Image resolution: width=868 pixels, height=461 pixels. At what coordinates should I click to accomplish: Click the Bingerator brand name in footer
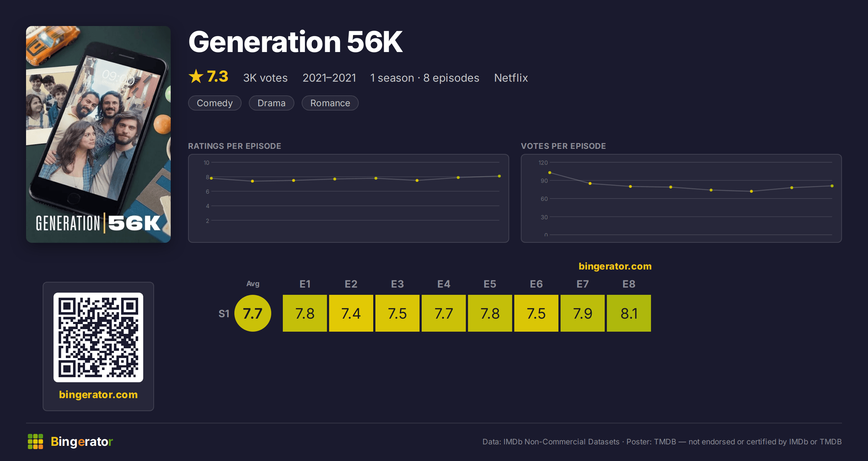[82, 441]
